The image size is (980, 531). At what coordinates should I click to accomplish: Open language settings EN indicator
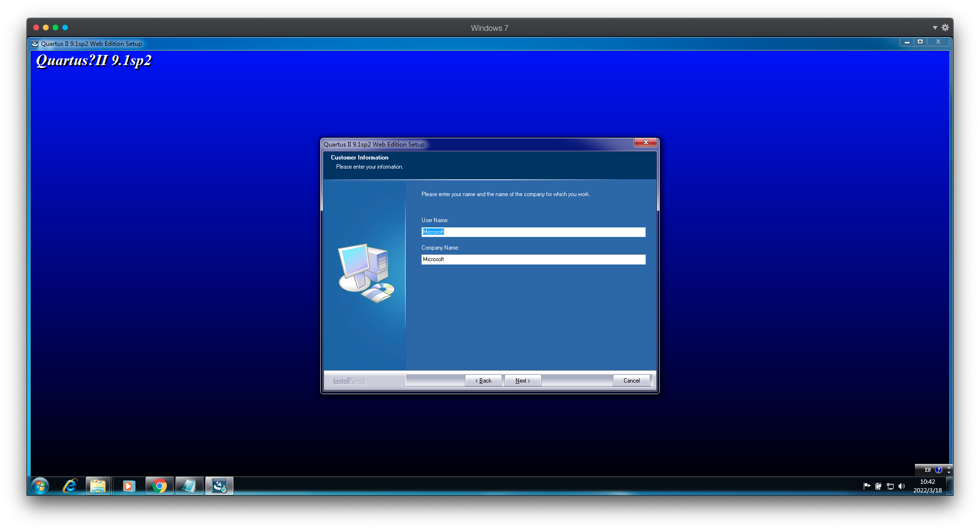[x=927, y=469]
